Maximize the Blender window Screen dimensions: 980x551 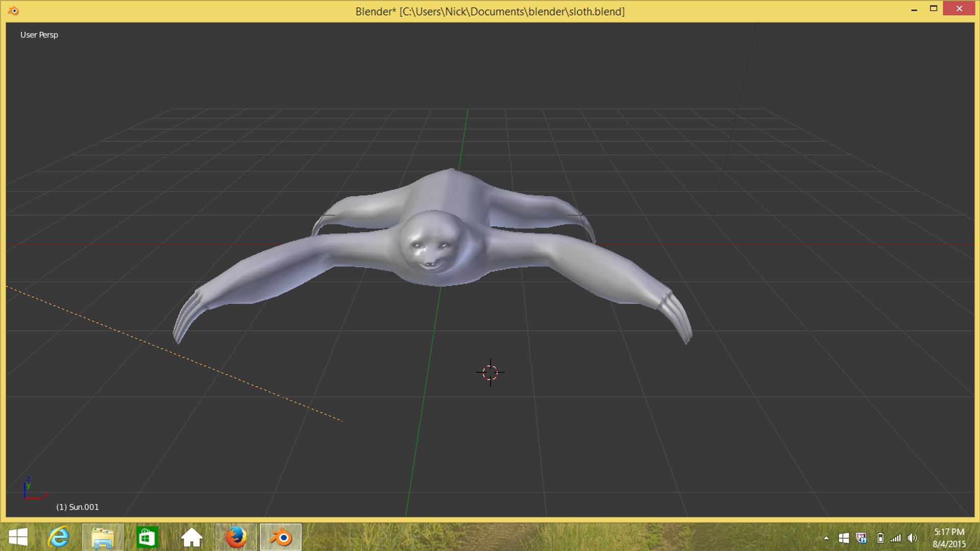click(x=934, y=9)
